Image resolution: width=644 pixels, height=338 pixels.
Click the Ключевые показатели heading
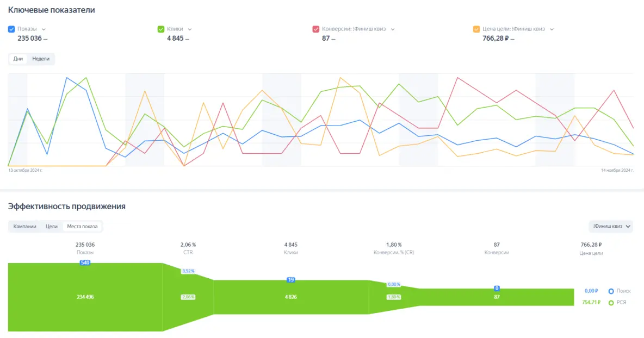(x=51, y=10)
